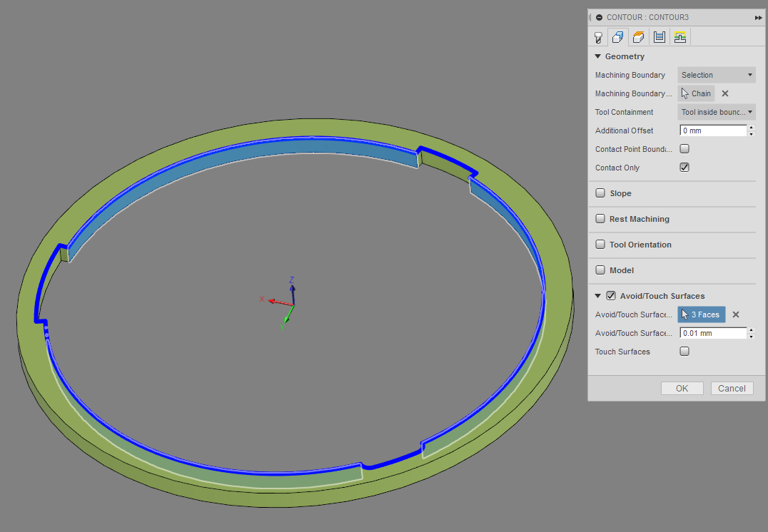768x532 pixels.
Task: Collapse the Geometry section
Action: (599, 56)
